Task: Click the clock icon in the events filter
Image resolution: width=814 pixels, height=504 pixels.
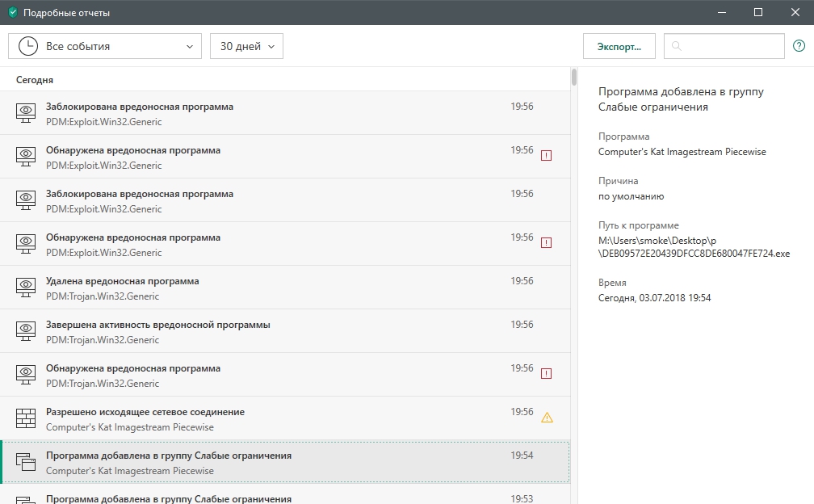Action: pos(27,46)
